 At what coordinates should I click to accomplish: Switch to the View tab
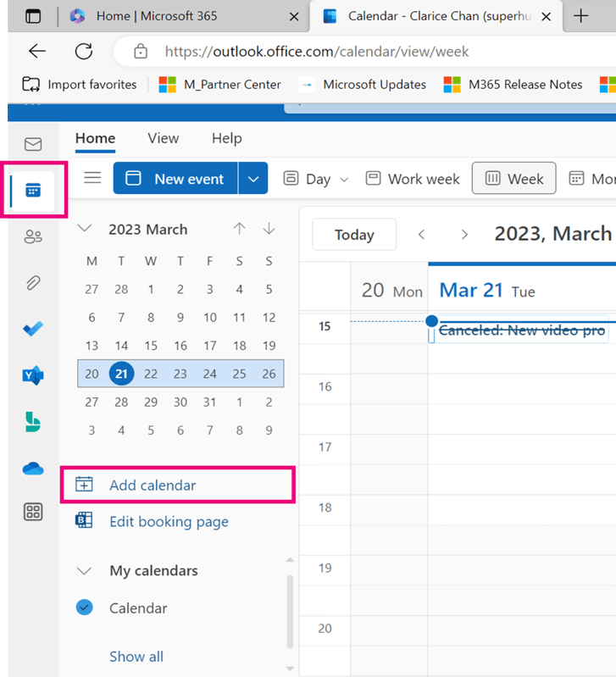click(x=163, y=138)
